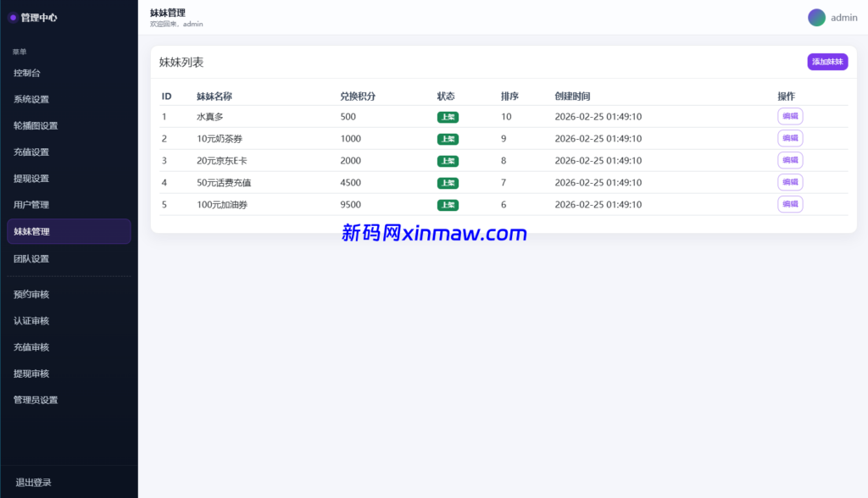The width and height of the screenshot is (868, 498).
Task: Click the 排序 column header
Action: click(x=509, y=97)
